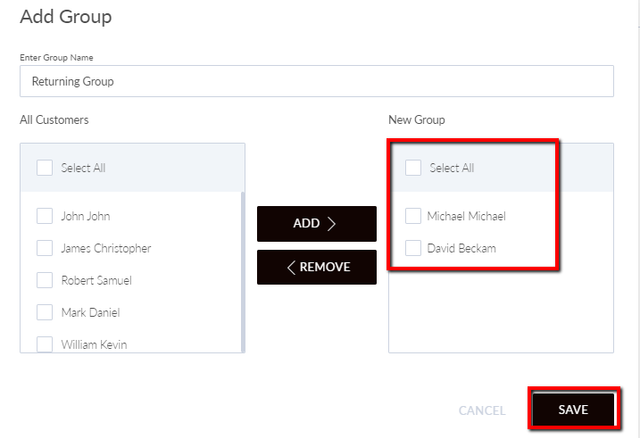Click the left chevron on REMOVE

click(291, 267)
